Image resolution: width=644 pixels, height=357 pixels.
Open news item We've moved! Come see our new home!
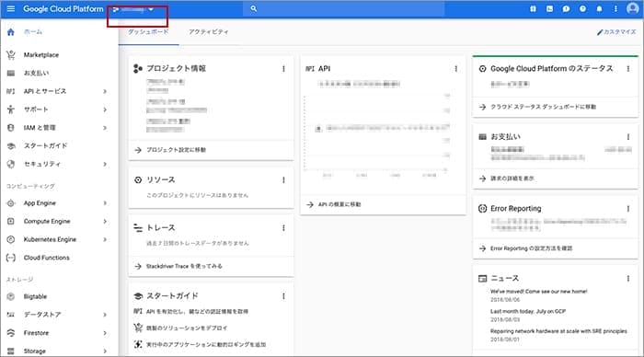coord(538,292)
